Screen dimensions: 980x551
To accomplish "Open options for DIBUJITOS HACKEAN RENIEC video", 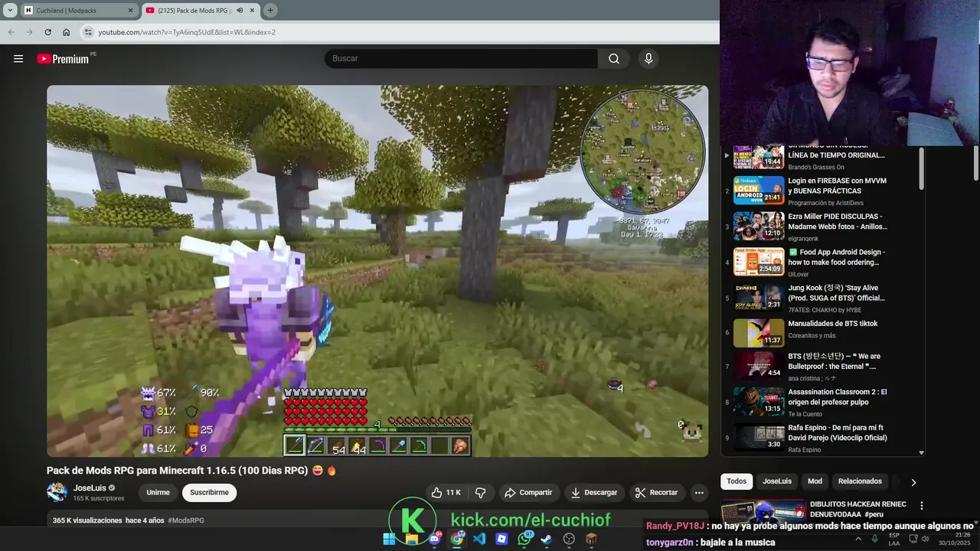I will click(x=922, y=506).
